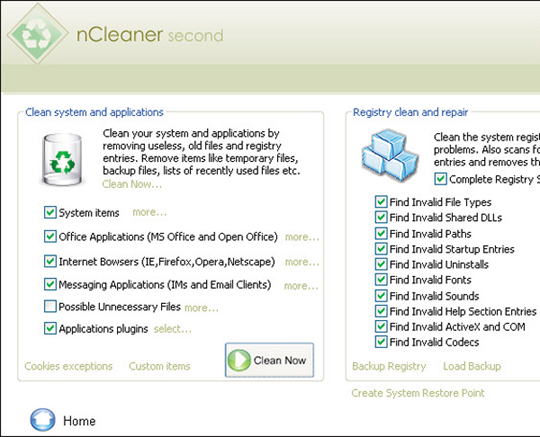Expand more for Office Applications
This screenshot has height=437, width=540.
point(302,237)
